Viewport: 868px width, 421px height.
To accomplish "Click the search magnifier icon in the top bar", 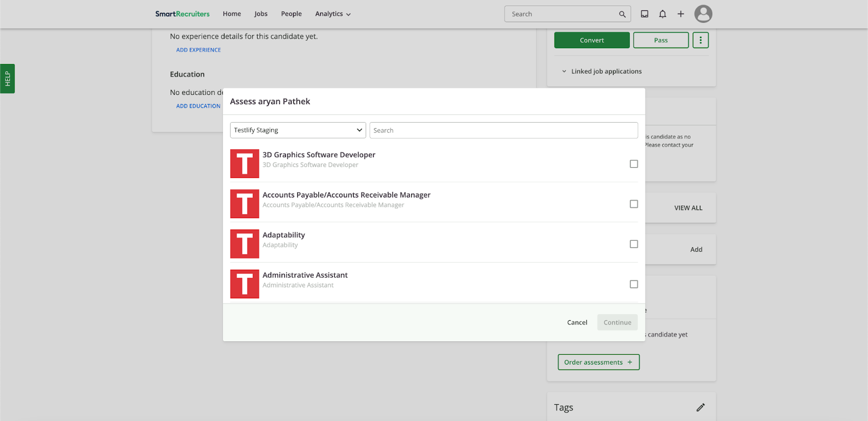I will click(x=622, y=14).
